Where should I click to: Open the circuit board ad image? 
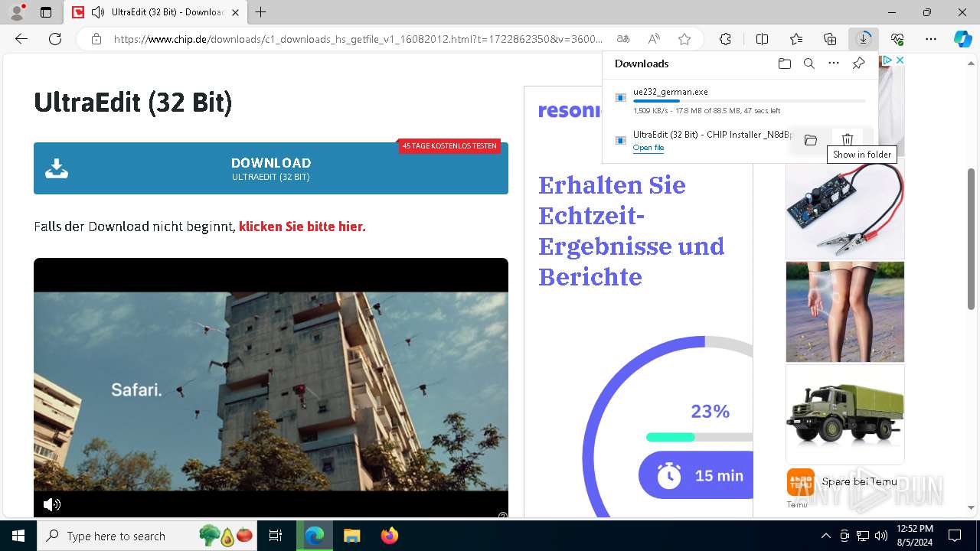click(x=845, y=209)
